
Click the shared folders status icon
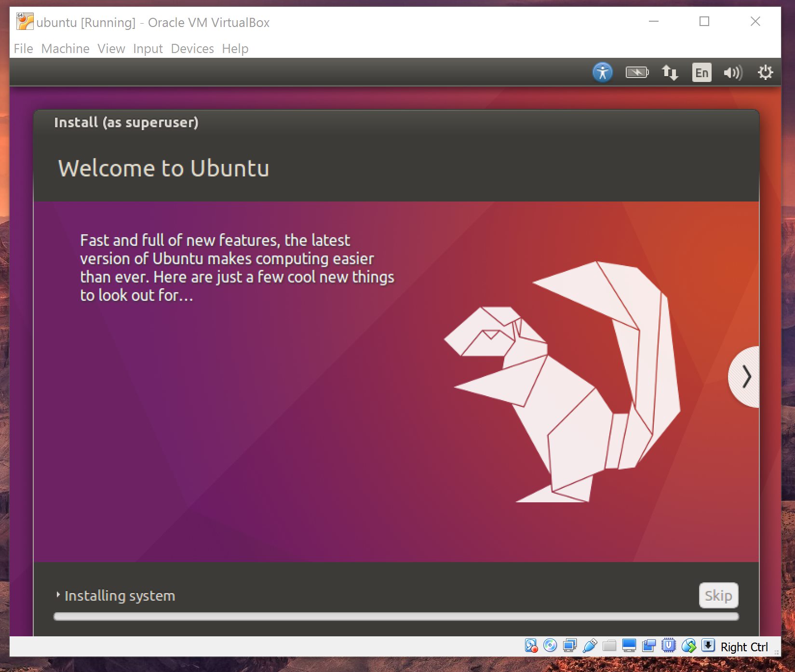[x=609, y=645]
